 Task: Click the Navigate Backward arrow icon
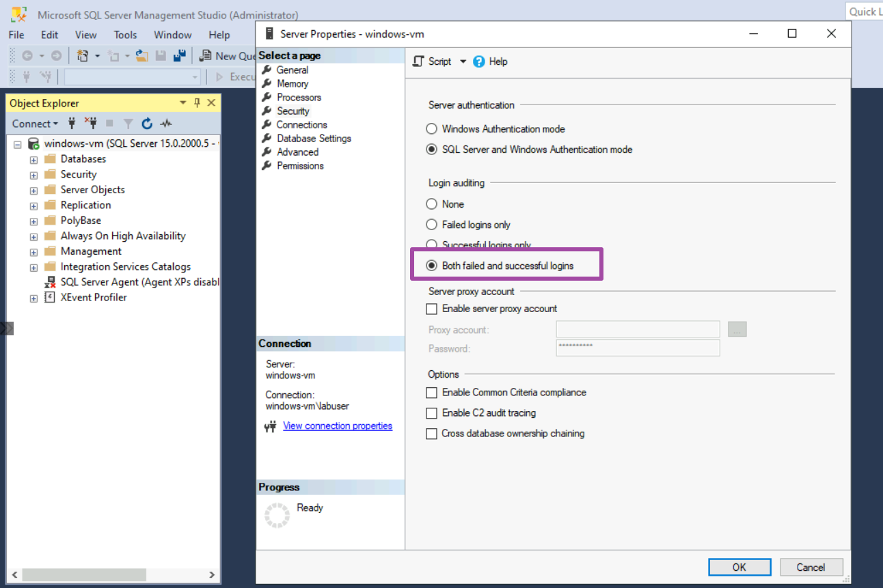[x=27, y=56]
